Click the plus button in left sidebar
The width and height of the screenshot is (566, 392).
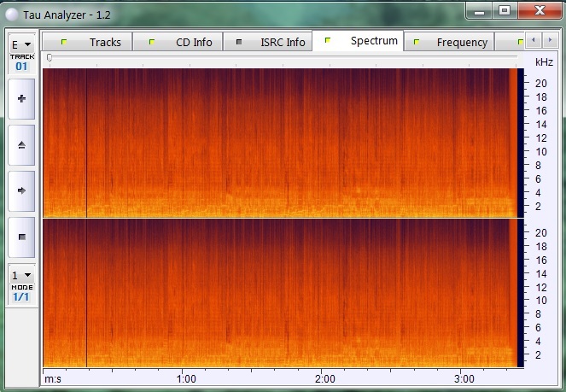click(21, 98)
